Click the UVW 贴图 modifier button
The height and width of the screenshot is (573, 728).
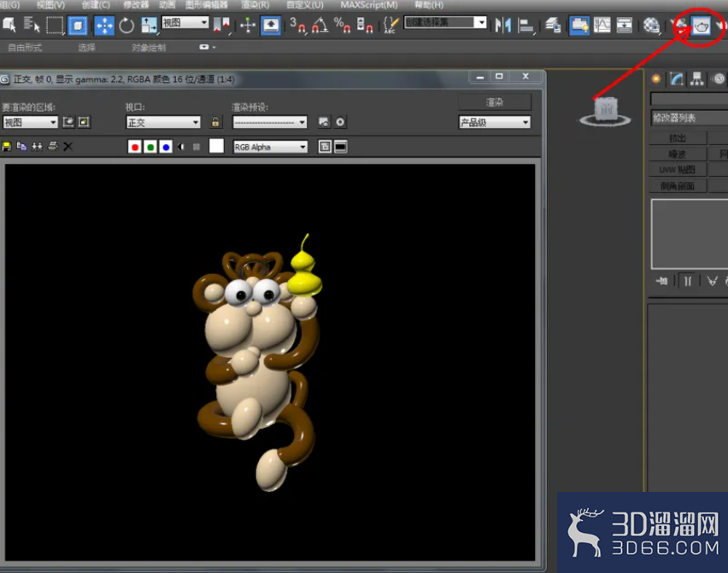(x=678, y=170)
